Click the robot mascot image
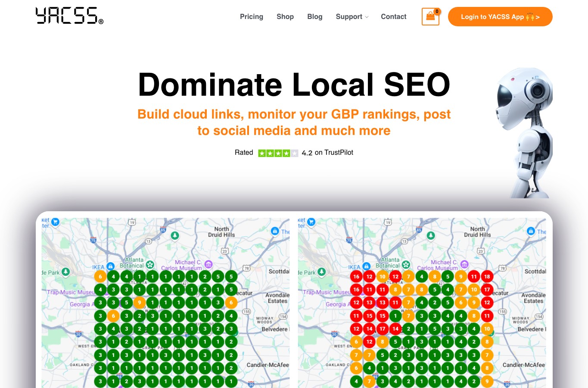Image resolution: width=588 pixels, height=388 pixels. click(x=524, y=133)
